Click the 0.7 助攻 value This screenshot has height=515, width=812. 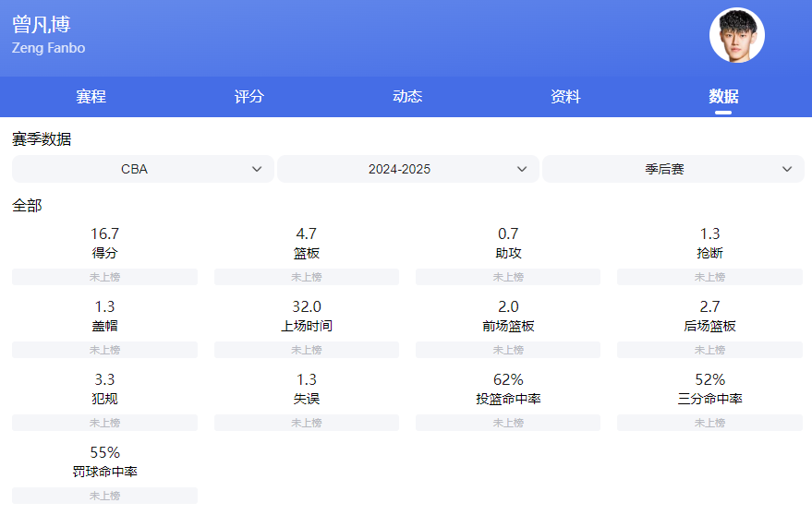pyautogui.click(x=508, y=234)
